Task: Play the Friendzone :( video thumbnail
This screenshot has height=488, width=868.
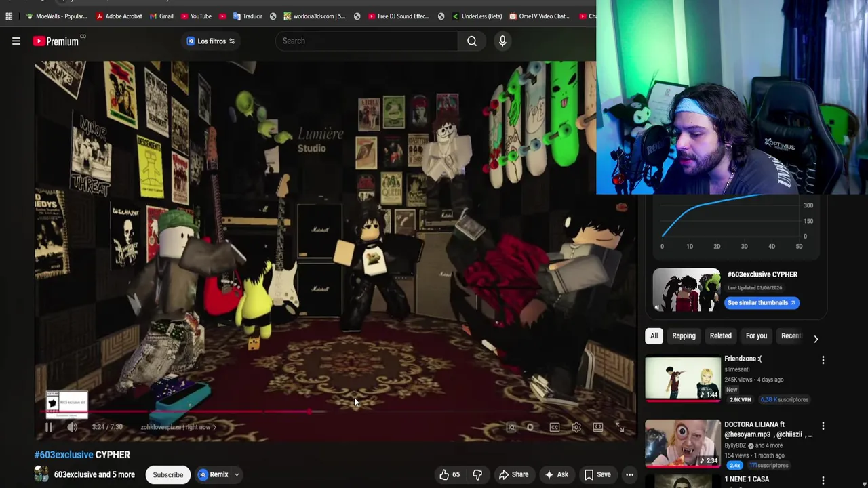Action: click(x=683, y=378)
